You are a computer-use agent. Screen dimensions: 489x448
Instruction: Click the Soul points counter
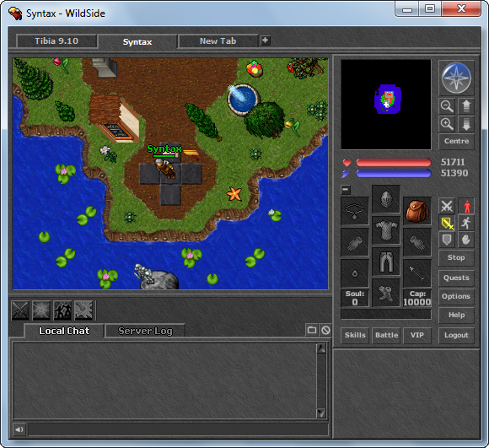pos(355,299)
